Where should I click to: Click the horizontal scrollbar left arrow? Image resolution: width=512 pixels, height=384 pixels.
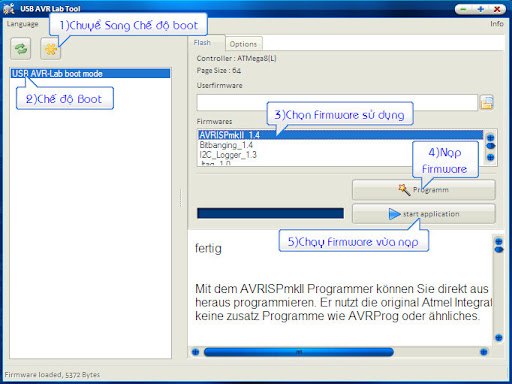[196, 352]
